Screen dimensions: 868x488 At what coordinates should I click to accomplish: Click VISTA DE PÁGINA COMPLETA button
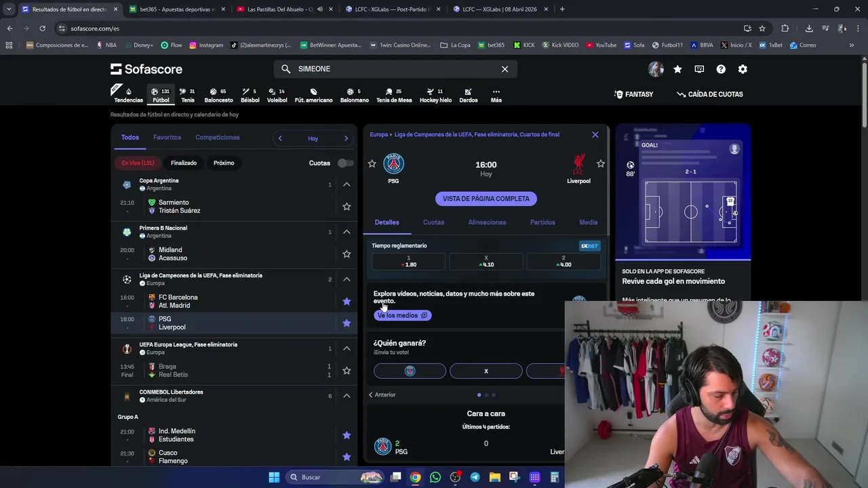pos(486,199)
